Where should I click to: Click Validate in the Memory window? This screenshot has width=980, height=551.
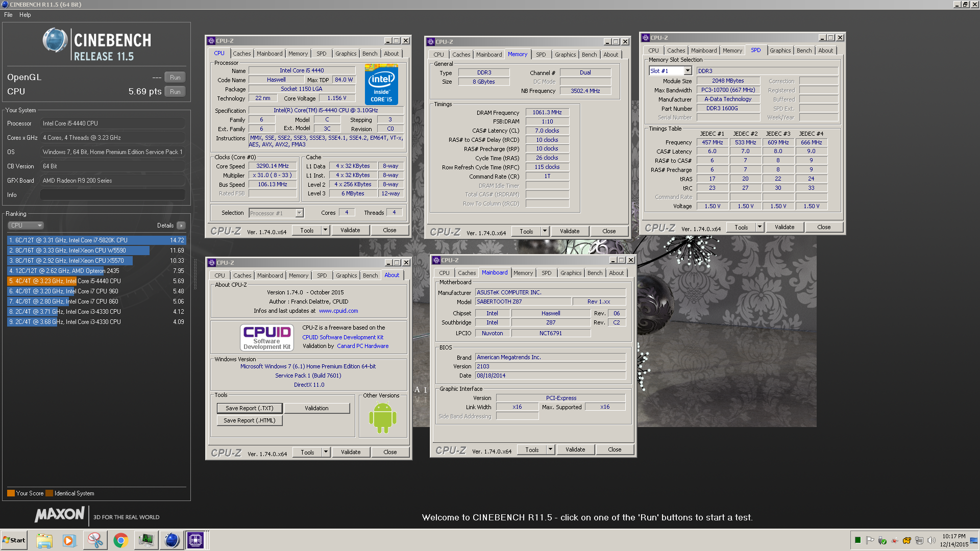click(x=570, y=231)
